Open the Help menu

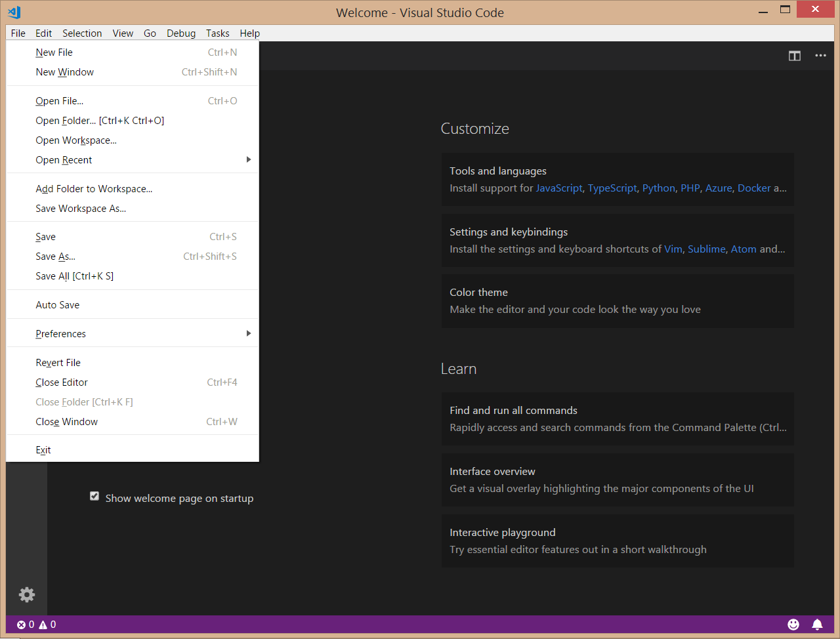coord(250,33)
